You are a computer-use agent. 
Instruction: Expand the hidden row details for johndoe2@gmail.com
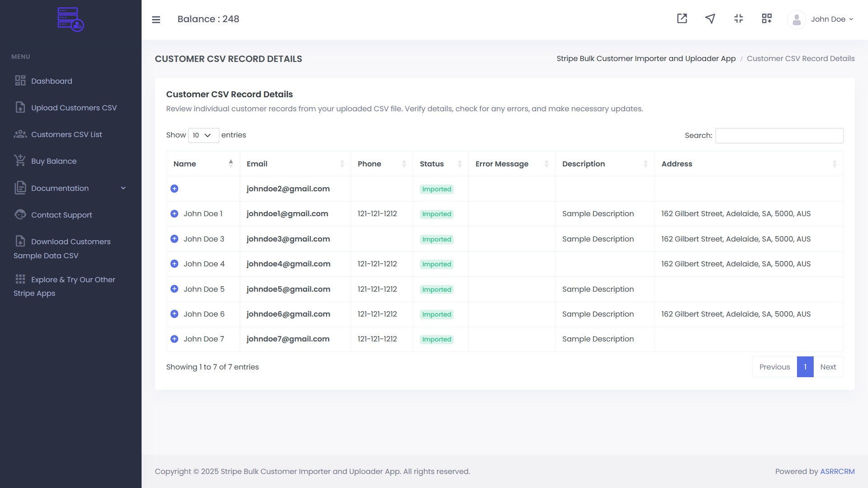pos(175,189)
